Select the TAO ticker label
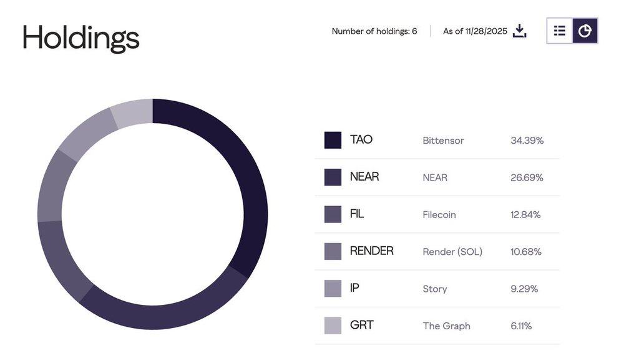The width and height of the screenshot is (644, 363). pyautogui.click(x=361, y=139)
